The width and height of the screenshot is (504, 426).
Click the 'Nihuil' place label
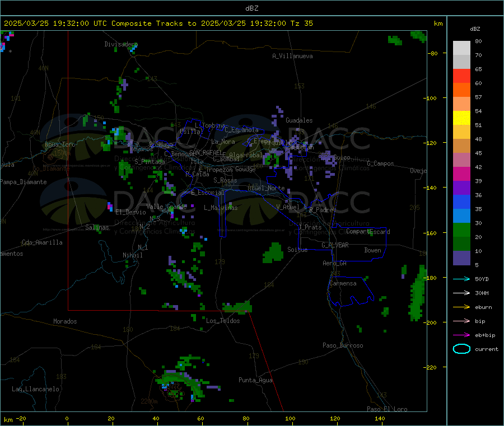[132, 255]
